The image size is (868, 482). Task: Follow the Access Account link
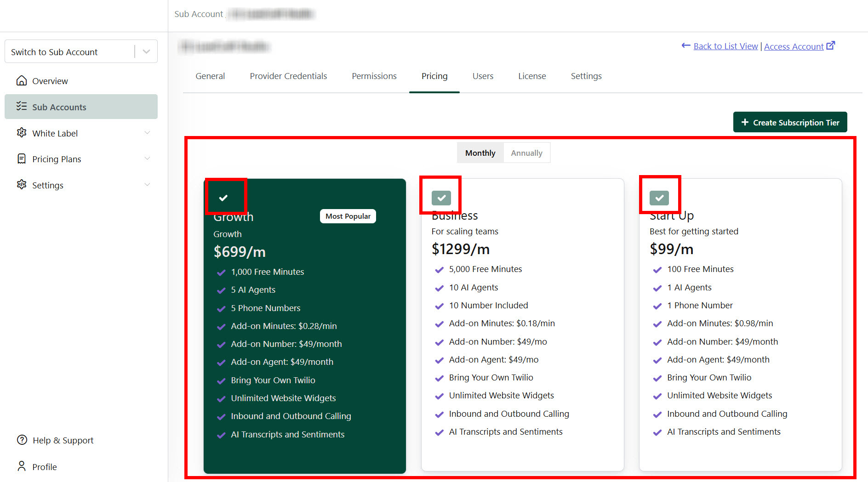794,46
